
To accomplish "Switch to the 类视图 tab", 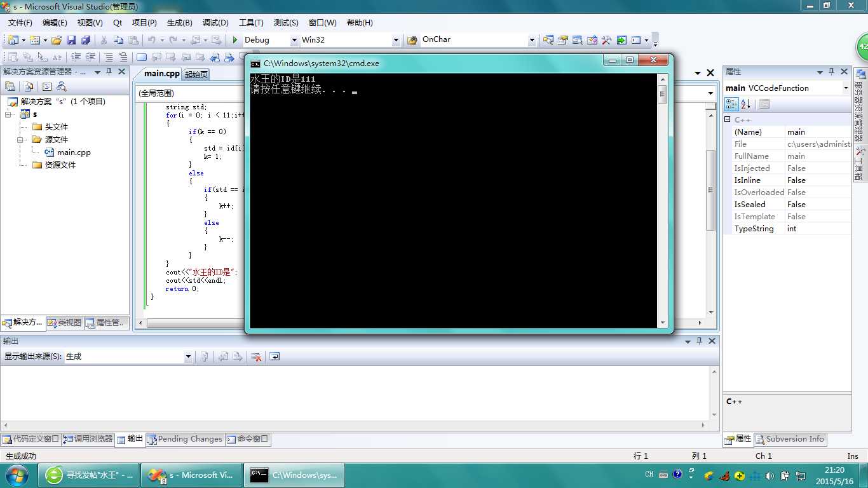I will pos(64,323).
